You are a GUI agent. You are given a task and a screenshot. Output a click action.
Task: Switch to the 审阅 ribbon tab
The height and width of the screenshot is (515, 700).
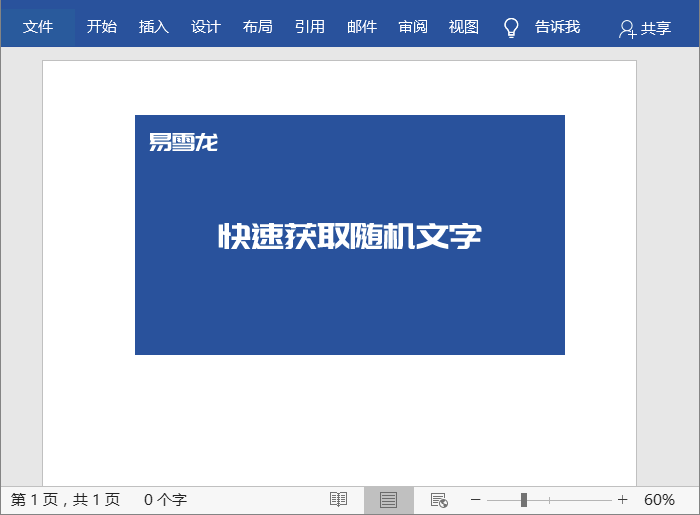click(412, 27)
